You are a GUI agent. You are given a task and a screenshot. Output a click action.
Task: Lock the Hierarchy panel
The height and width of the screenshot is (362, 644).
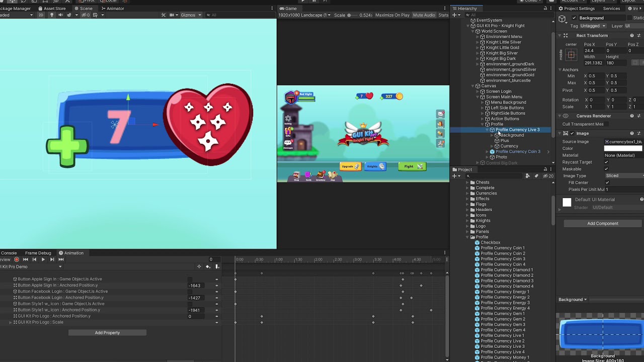click(x=545, y=9)
